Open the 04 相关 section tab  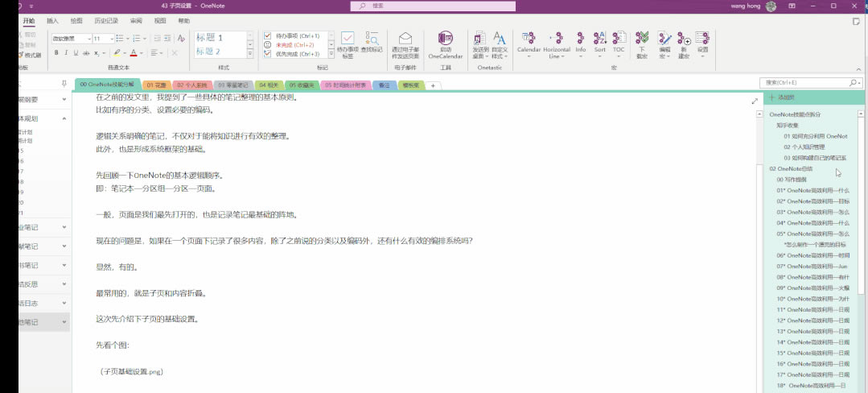[269, 85]
